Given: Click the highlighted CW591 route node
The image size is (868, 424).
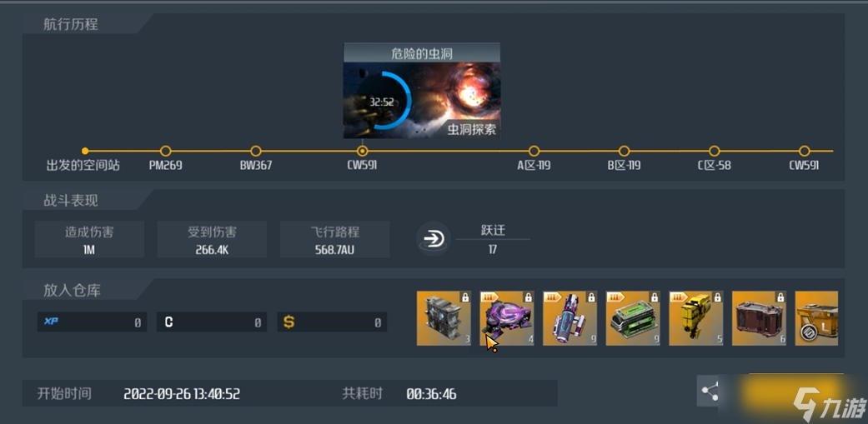Looking at the screenshot, I should tap(362, 151).
